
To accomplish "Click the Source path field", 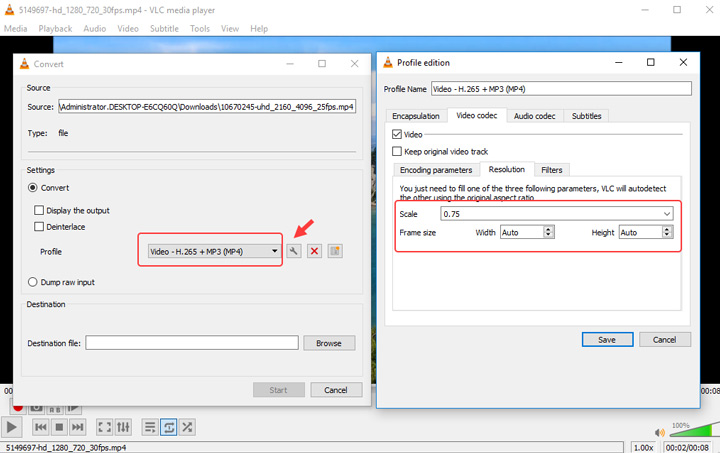I will click(207, 106).
